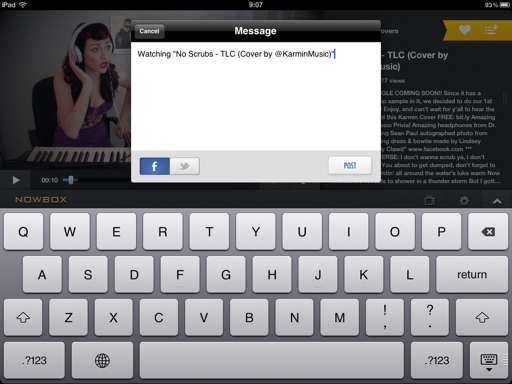This screenshot has width=512, height=384.
Task: Tap the X key
Action: [114, 317]
